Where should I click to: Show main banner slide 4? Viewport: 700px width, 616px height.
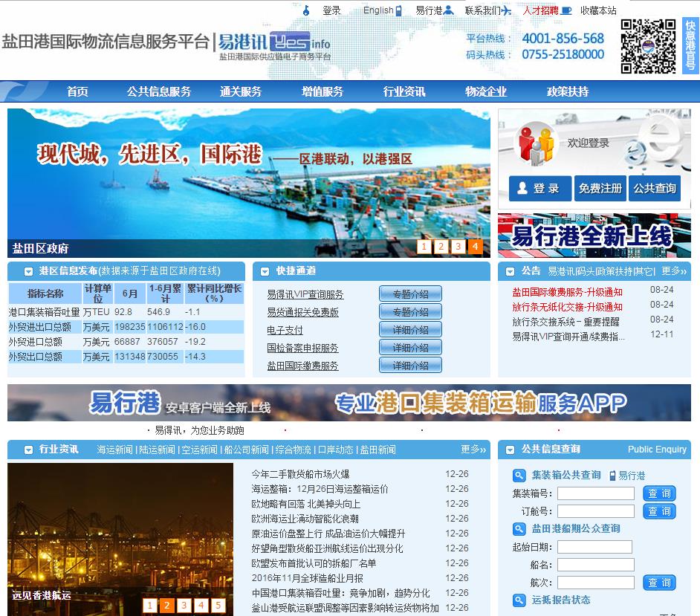point(476,247)
